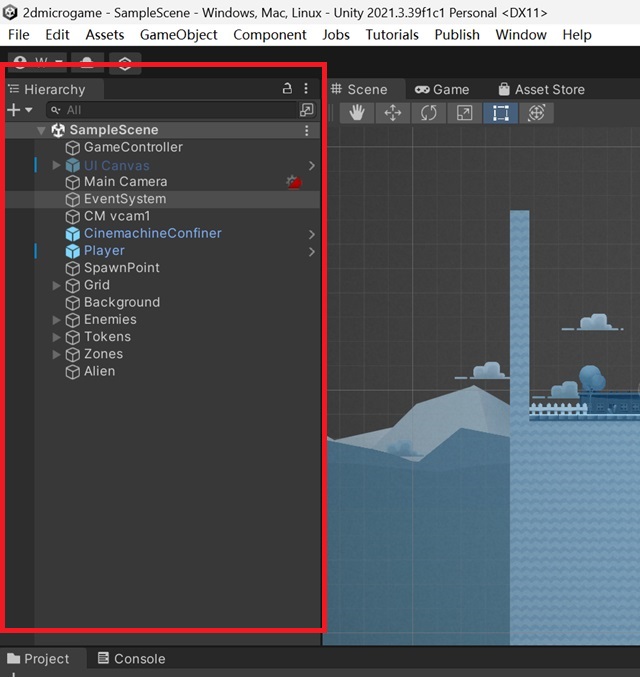Open the Edit menu

[57, 35]
